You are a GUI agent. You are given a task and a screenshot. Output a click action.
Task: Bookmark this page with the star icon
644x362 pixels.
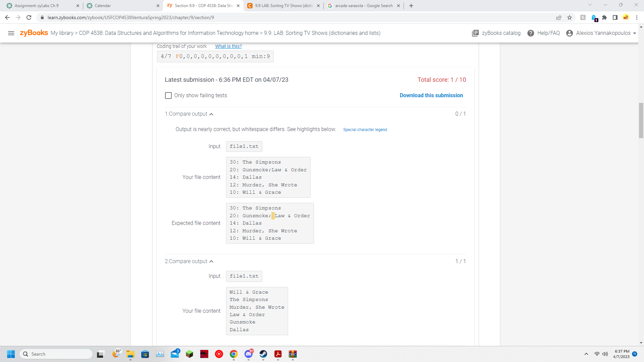(570, 17)
